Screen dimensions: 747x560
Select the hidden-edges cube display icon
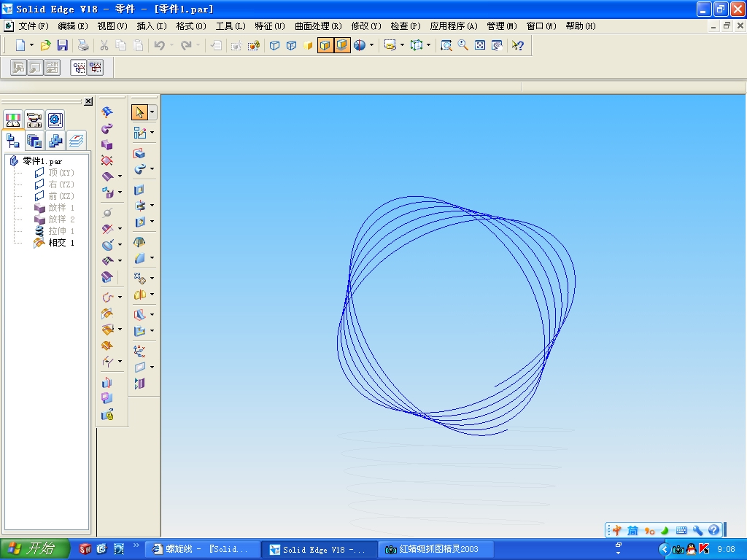pyautogui.click(x=291, y=45)
